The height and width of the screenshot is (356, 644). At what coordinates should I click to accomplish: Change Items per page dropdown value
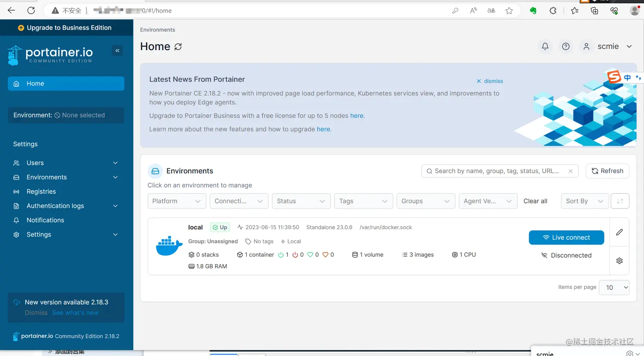(x=614, y=288)
